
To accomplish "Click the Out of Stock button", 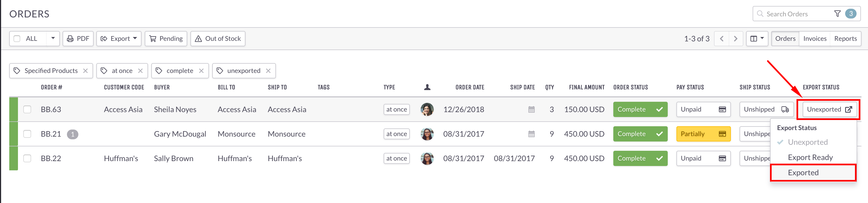I will [x=218, y=39].
